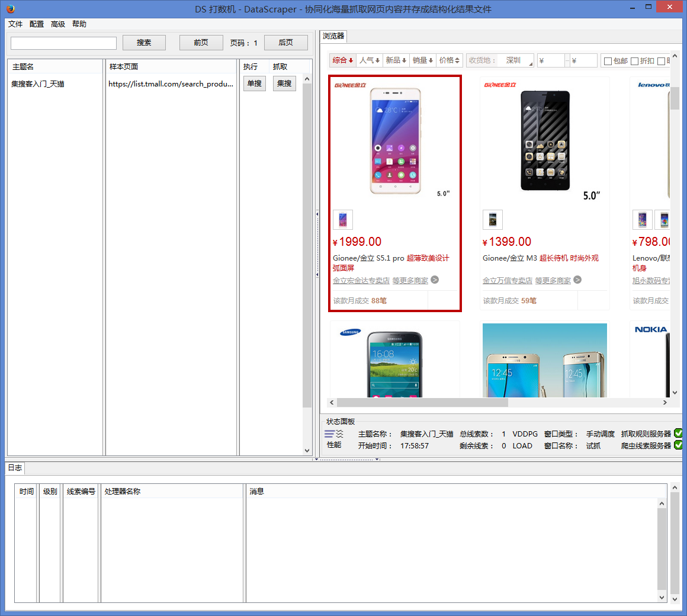Click 集搜 for 集搜客入门_天猫
Viewport: 687px width, 616px height.
284,84
